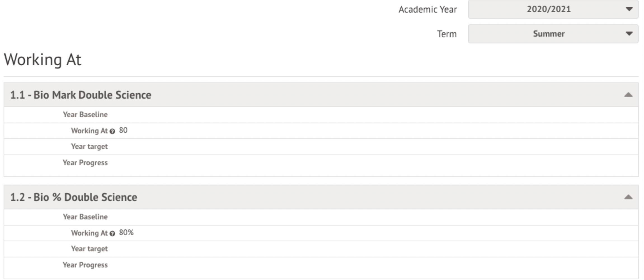Open the Academic Year 2020/2021 dropdown
The height and width of the screenshot is (280, 644).
pyautogui.click(x=553, y=9)
